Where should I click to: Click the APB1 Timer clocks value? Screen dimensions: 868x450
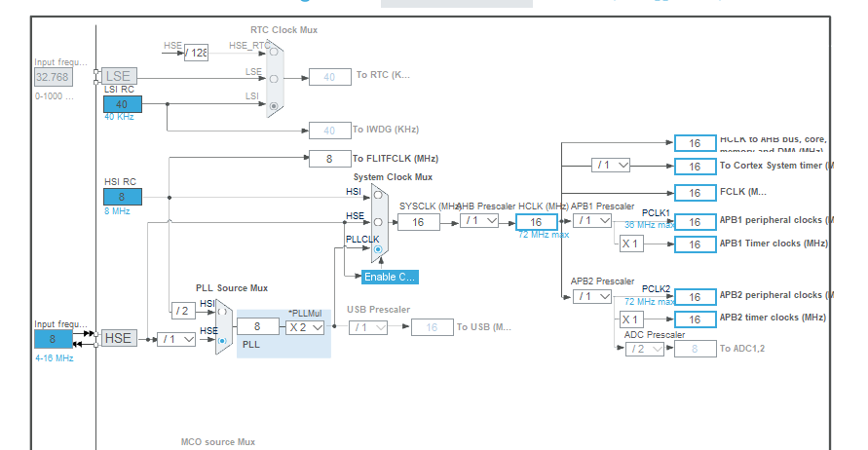click(x=696, y=244)
